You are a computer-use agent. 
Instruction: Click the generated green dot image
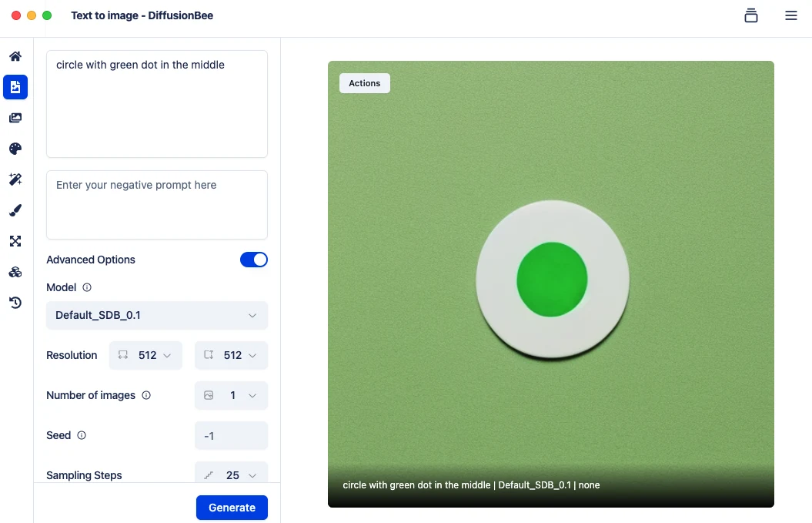[x=551, y=284]
